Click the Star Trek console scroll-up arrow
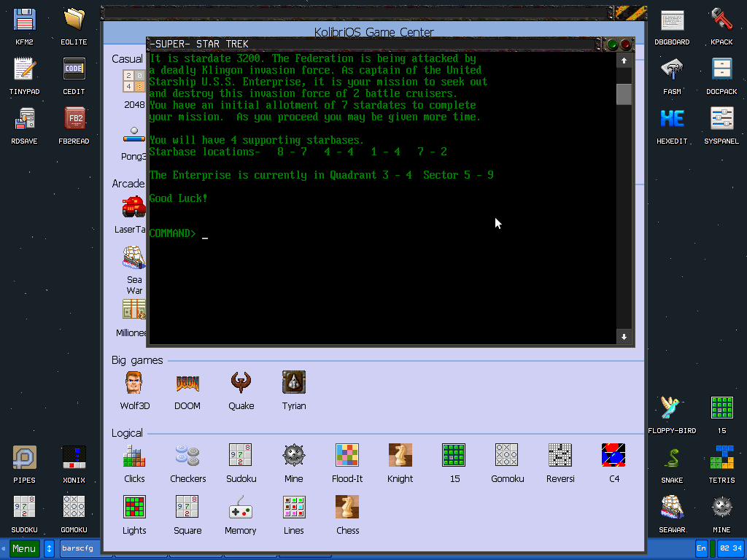 624,61
